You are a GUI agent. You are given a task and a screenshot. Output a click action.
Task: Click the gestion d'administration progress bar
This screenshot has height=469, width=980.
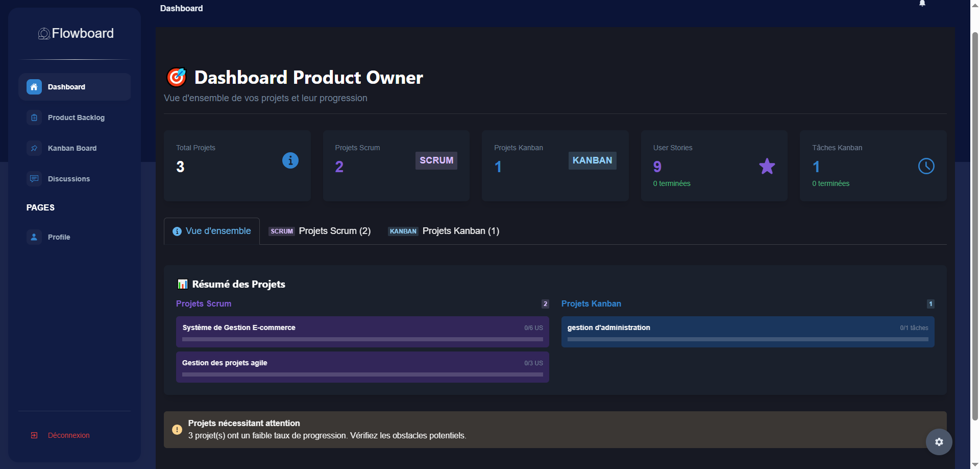748,339
